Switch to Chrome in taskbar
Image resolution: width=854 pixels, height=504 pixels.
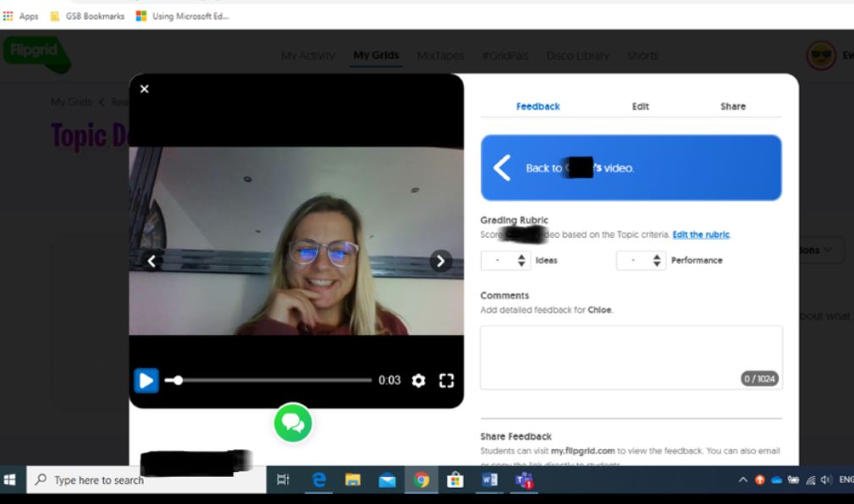pos(421,479)
